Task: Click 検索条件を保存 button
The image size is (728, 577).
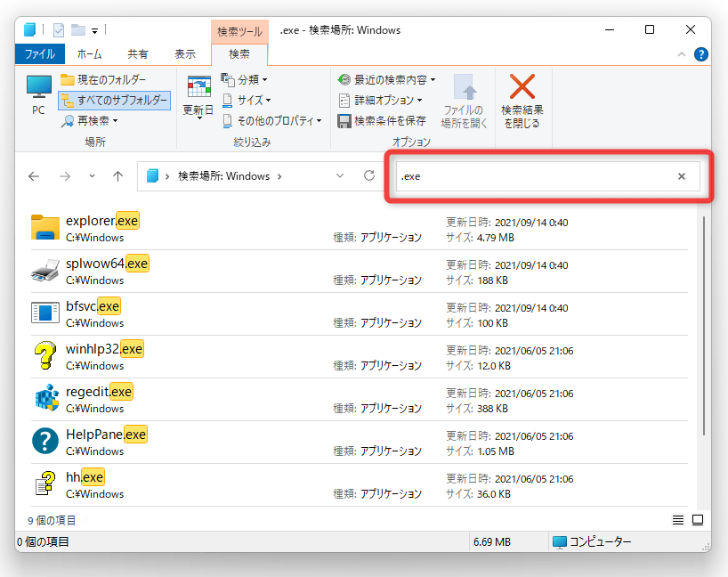Action: pyautogui.click(x=382, y=121)
